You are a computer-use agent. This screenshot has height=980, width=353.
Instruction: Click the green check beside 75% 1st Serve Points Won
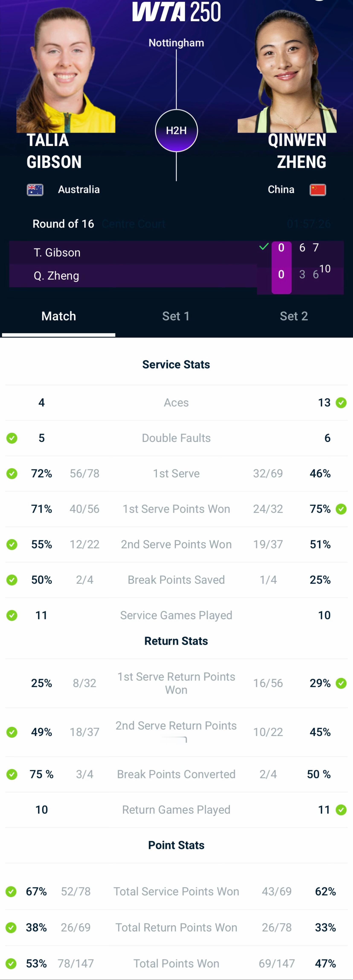click(341, 509)
